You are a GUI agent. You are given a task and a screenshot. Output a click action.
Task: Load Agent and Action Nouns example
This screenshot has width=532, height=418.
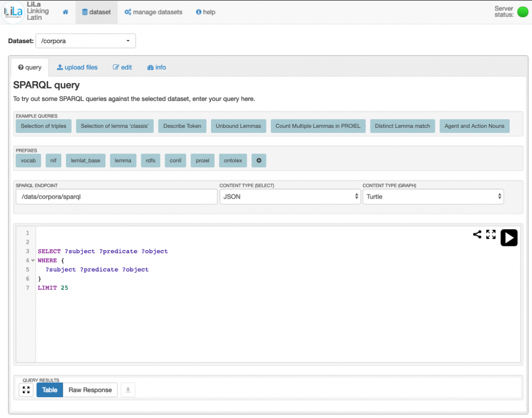coord(474,126)
